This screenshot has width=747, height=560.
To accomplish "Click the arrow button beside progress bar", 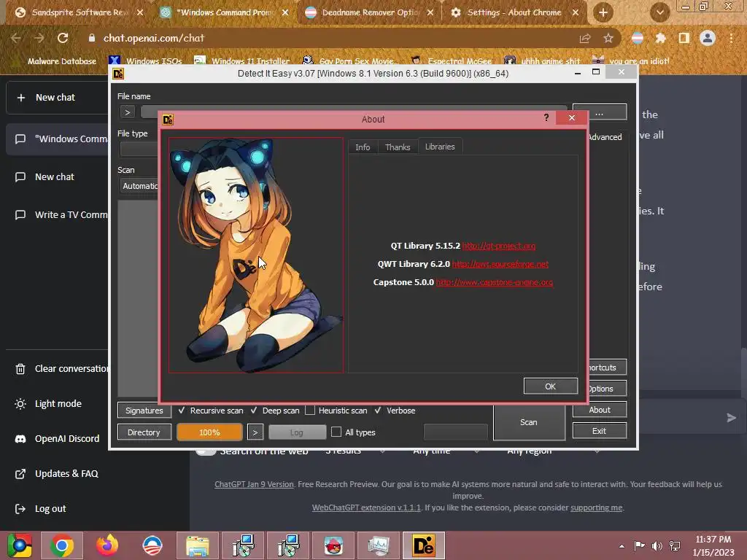I will [255, 432].
